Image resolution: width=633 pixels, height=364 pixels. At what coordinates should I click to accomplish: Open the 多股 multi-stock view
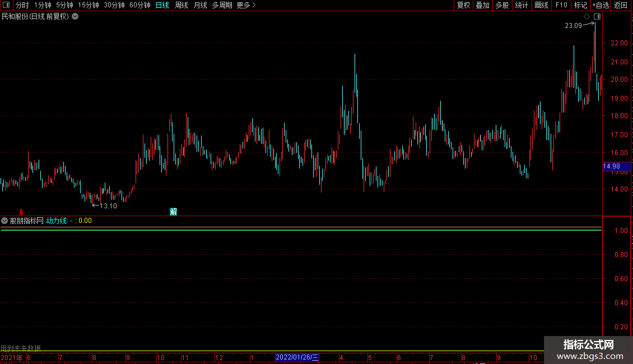(x=502, y=5)
